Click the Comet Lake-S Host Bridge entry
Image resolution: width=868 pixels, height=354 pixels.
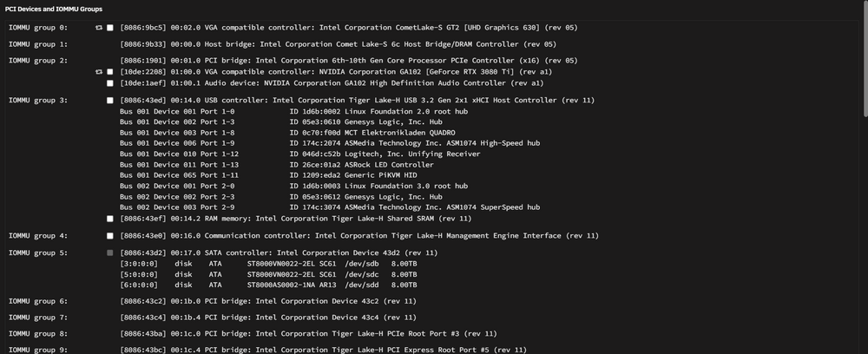pyautogui.click(x=339, y=44)
